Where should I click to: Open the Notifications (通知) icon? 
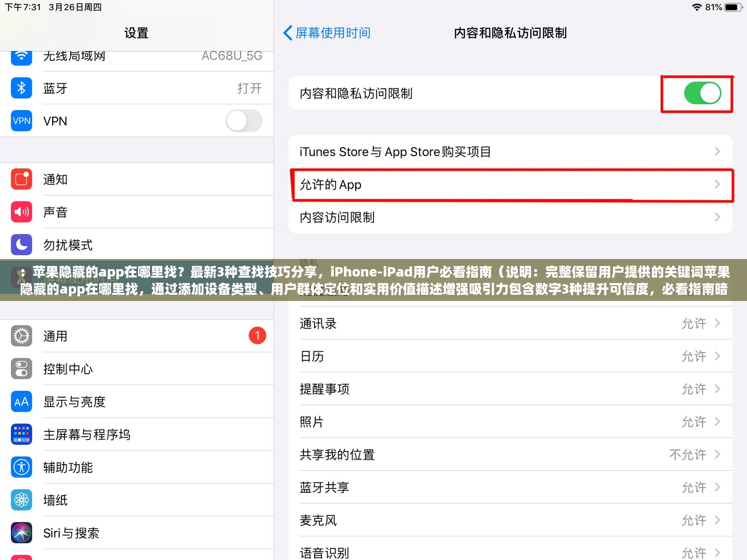[21, 179]
